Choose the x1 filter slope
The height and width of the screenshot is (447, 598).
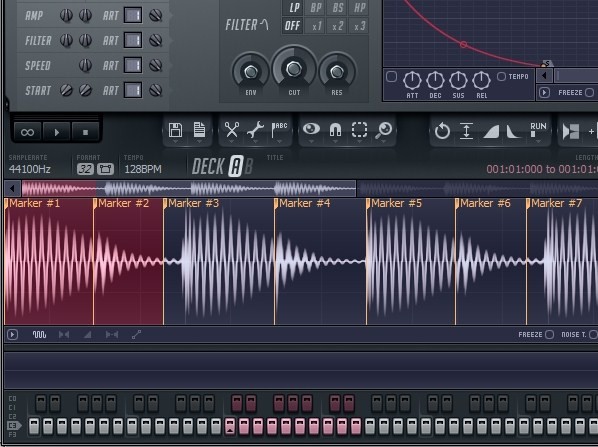coord(317,26)
